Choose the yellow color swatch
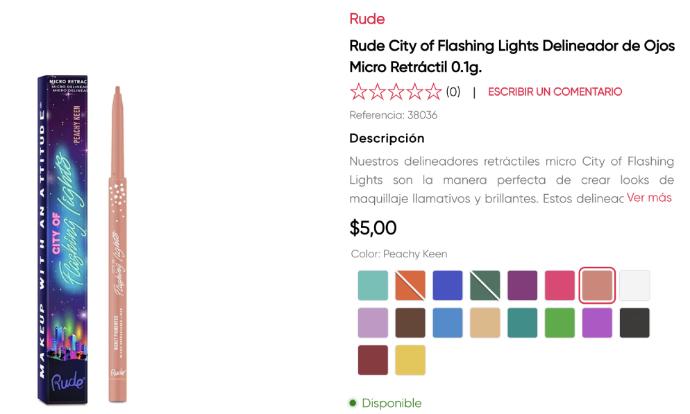 [410, 360]
